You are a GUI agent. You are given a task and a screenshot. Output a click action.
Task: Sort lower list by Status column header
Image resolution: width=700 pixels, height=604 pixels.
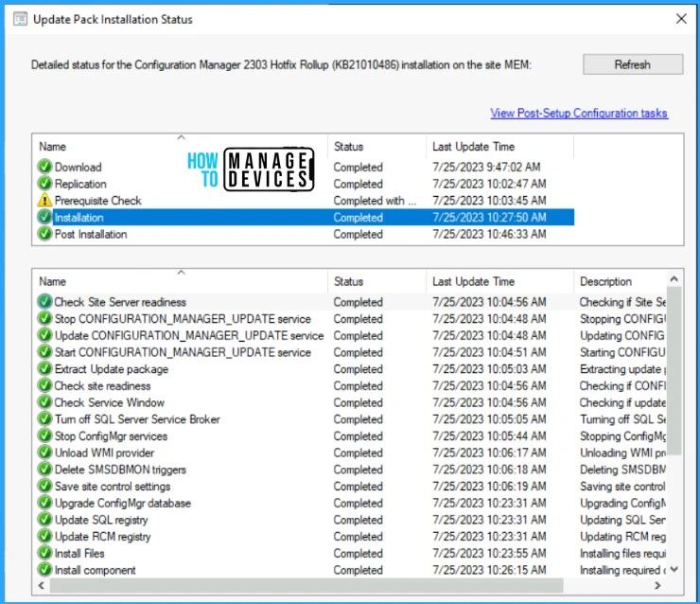pyautogui.click(x=376, y=281)
